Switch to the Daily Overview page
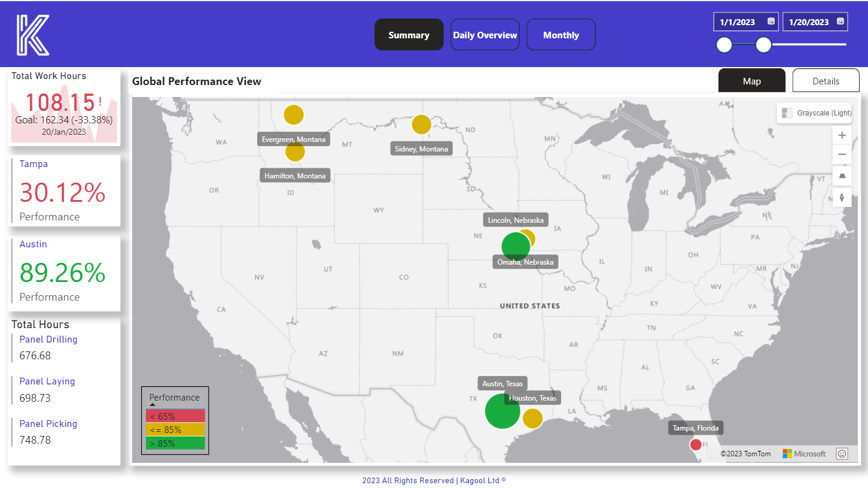The image size is (868, 488). pyautogui.click(x=485, y=35)
